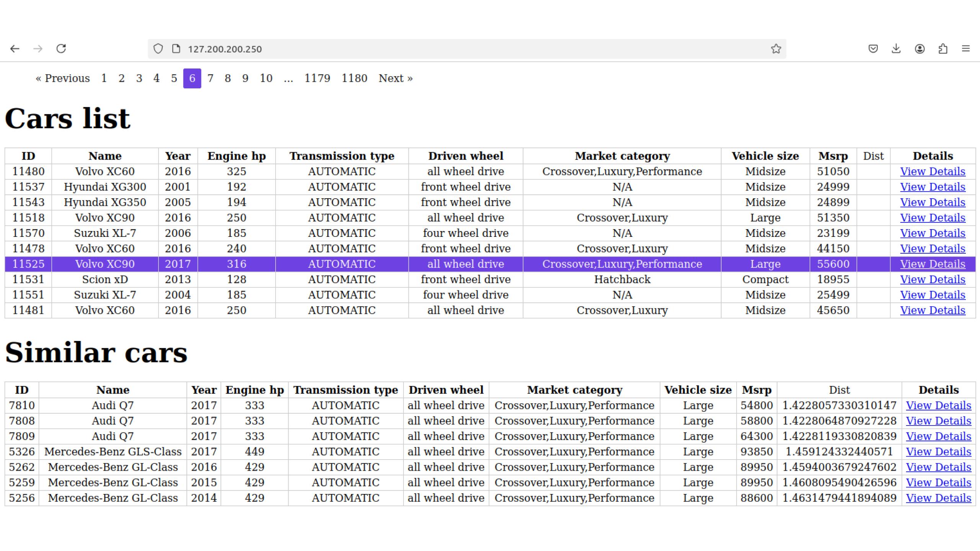The width and height of the screenshot is (980, 551).
Task: Bookmark this page with the star icon
Action: pyautogui.click(x=776, y=49)
